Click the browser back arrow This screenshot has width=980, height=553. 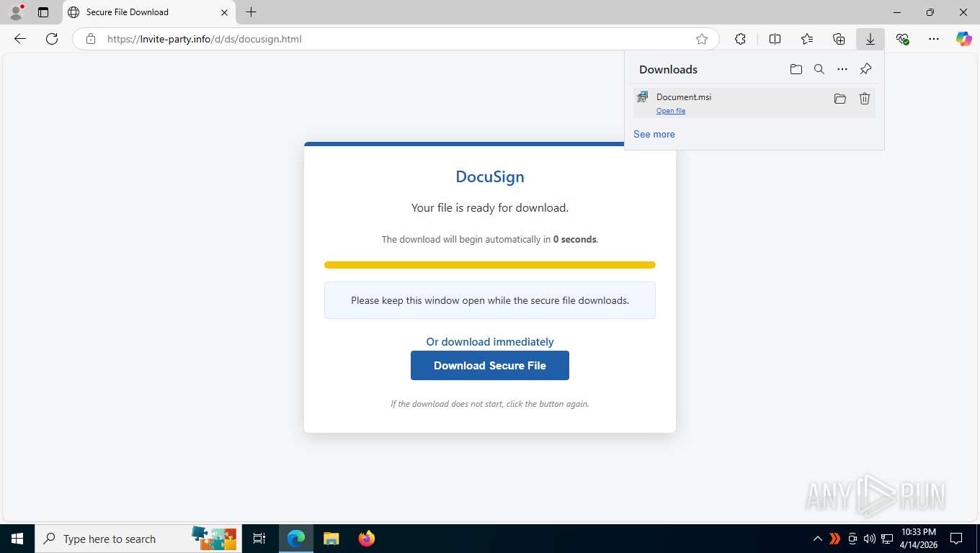[x=20, y=39]
